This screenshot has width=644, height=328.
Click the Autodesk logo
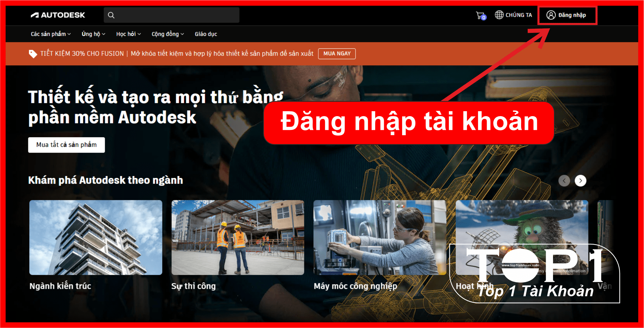click(58, 15)
